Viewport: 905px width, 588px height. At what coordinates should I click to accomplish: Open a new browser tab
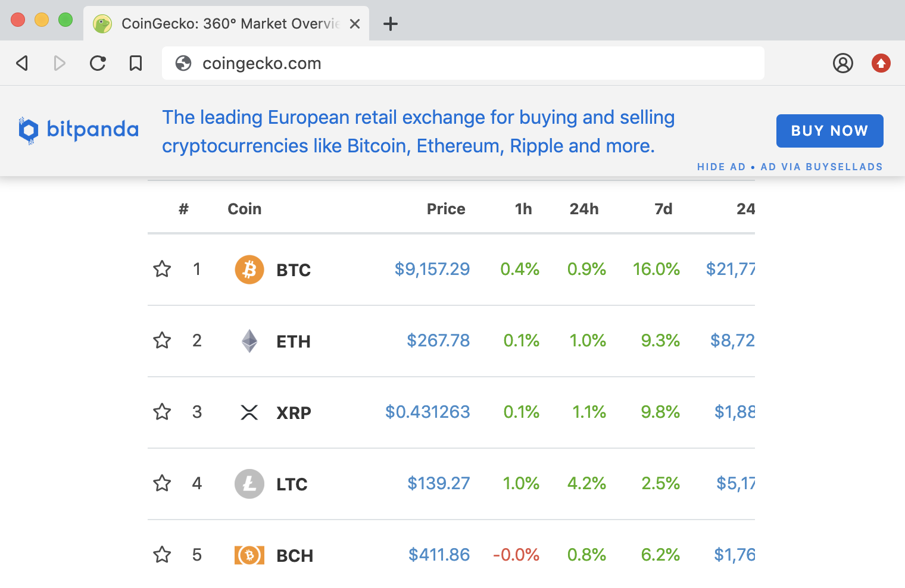pyautogui.click(x=391, y=24)
